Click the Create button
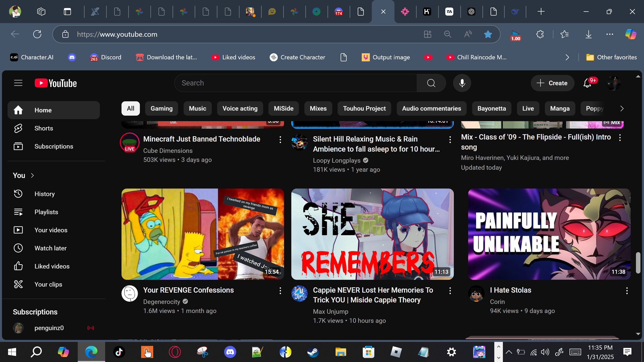The height and width of the screenshot is (362, 644). point(552,83)
